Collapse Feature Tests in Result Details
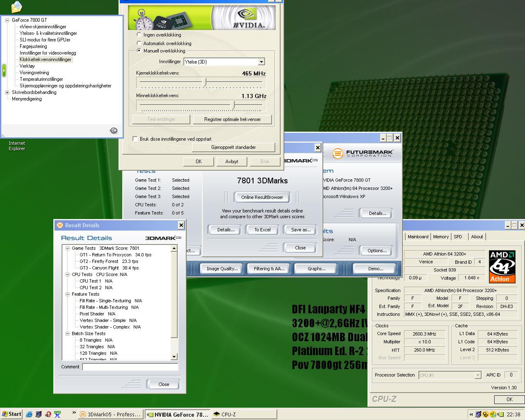Image resolution: width=525 pixels, height=420 pixels. 68,294
